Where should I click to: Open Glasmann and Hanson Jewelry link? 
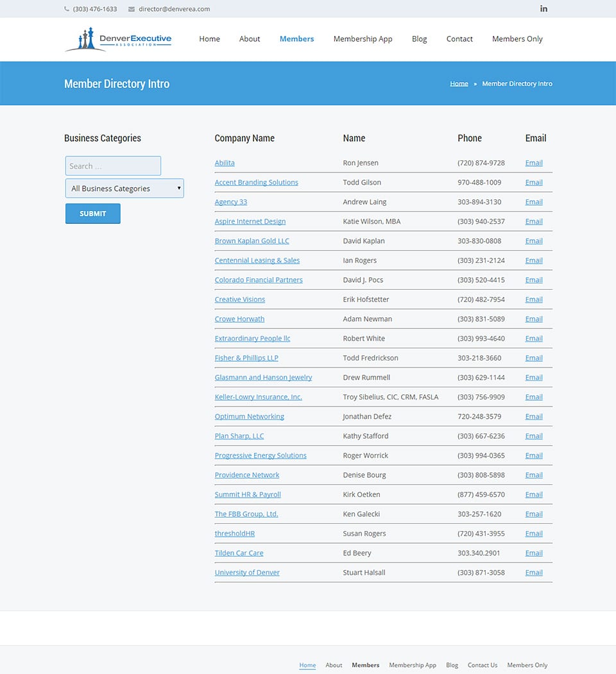(263, 378)
